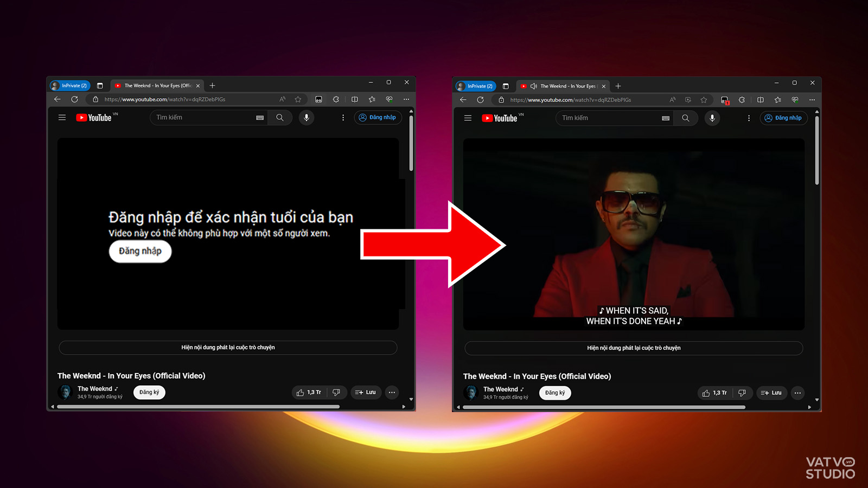Click 'Đăng ký' subscribe button in left window
This screenshot has height=488, width=868.
point(149,392)
